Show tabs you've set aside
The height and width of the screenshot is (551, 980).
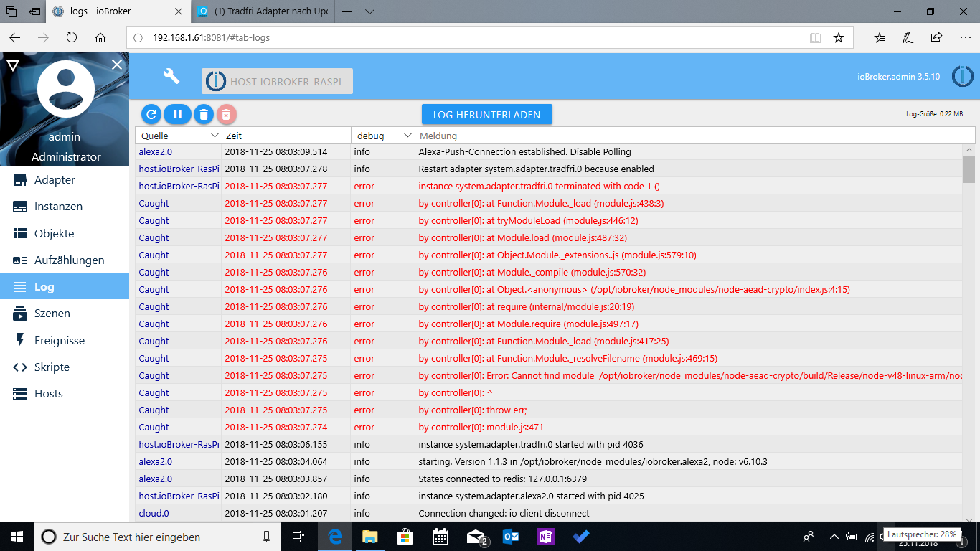coord(11,11)
